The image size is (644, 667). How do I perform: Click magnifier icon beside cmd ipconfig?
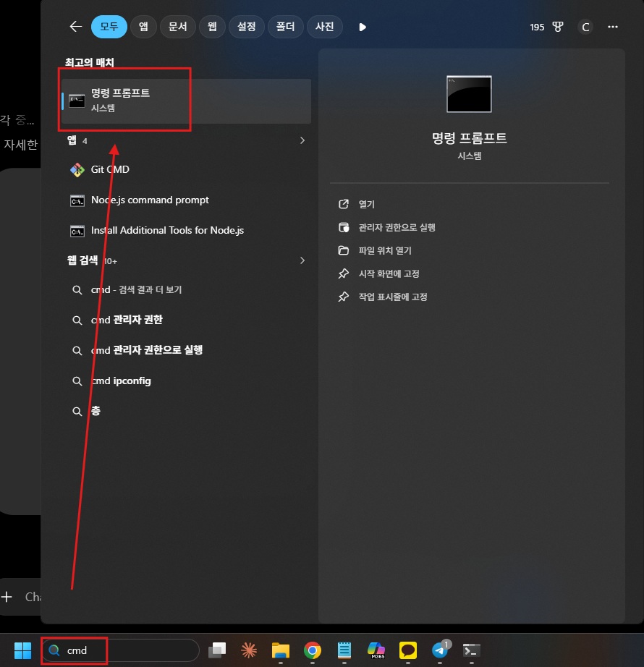(x=77, y=381)
